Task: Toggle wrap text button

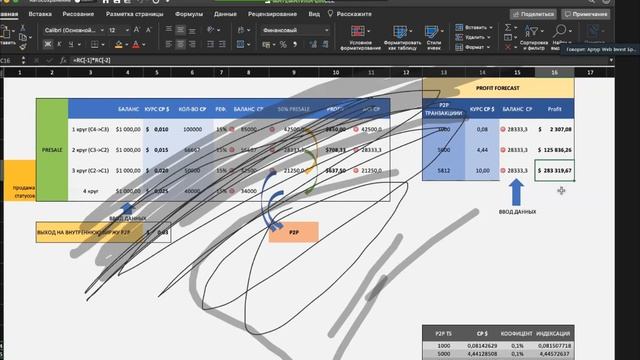Action: pyautogui.click(x=240, y=30)
